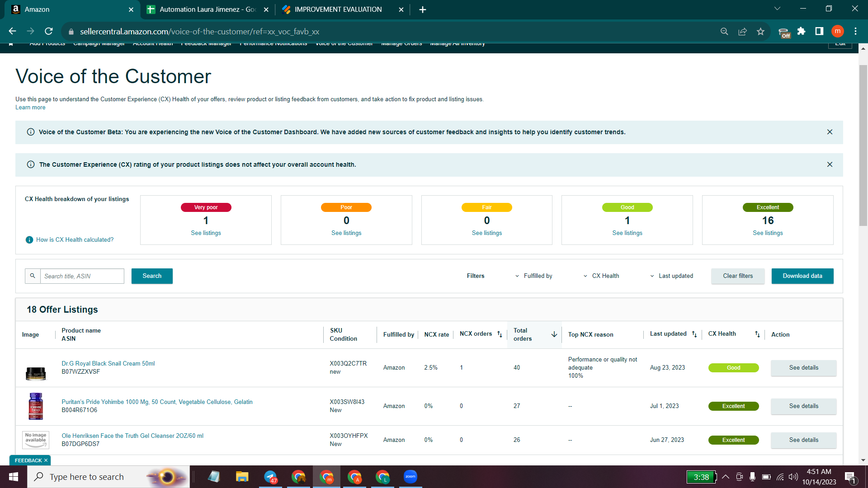Sort listings by CX Health column
The width and height of the screenshot is (868, 488).
click(x=757, y=334)
